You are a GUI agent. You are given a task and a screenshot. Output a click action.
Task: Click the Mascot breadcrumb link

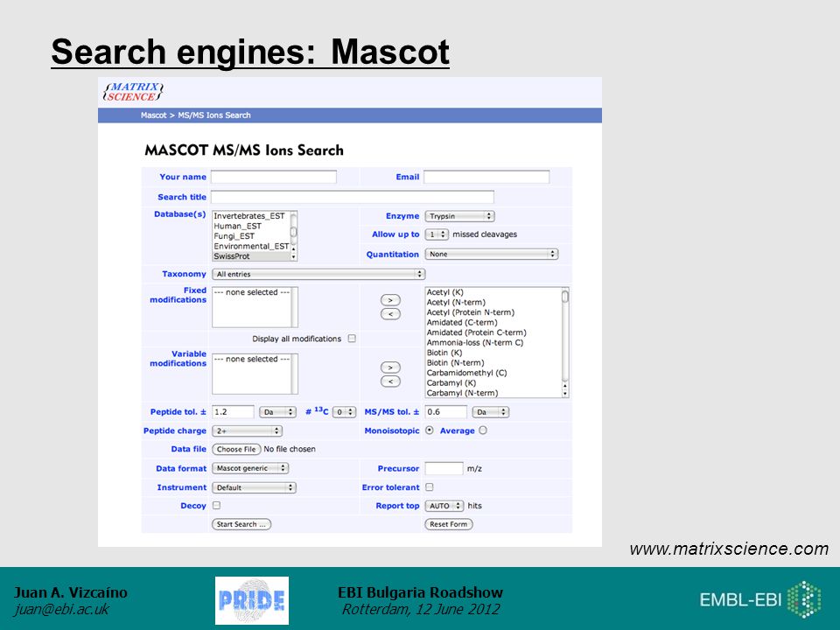point(153,115)
